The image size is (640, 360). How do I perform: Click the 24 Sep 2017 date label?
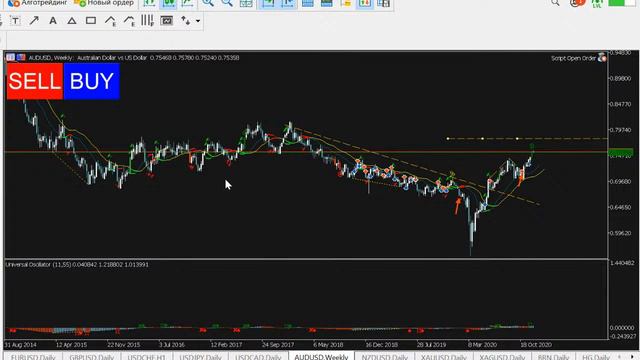tap(278, 344)
